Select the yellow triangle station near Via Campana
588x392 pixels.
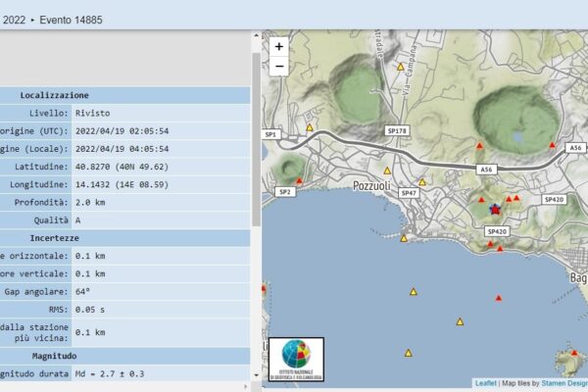400,67
